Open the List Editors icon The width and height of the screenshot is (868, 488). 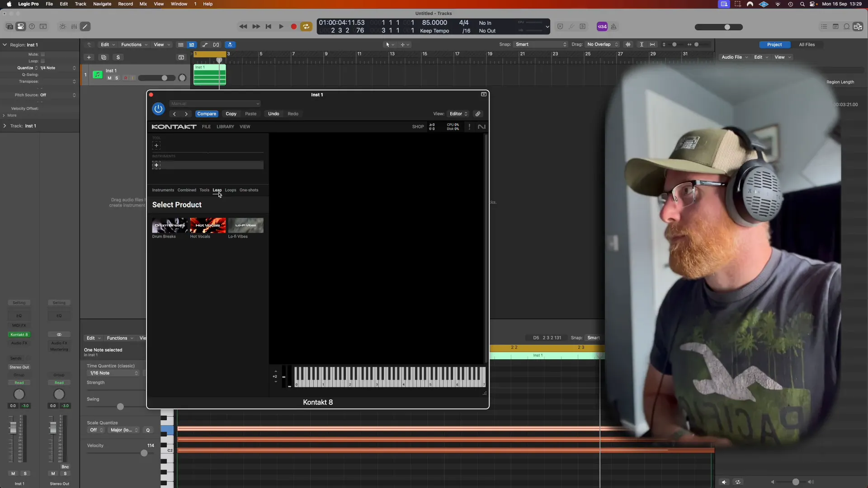coord(824,27)
